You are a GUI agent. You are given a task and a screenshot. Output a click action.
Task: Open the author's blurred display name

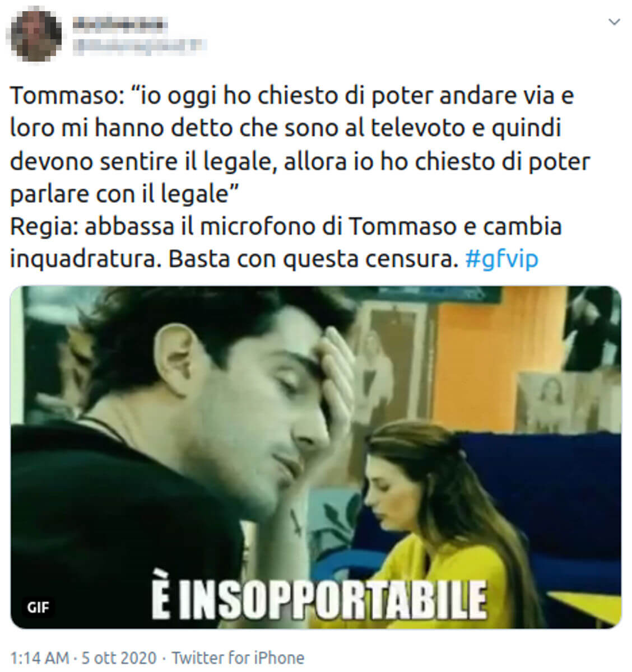(119, 23)
